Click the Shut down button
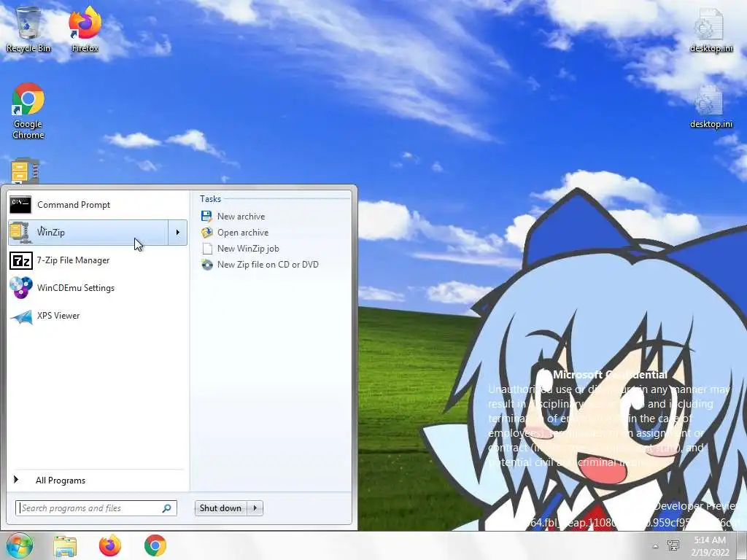Viewport: 747px width, 560px height. (x=220, y=508)
